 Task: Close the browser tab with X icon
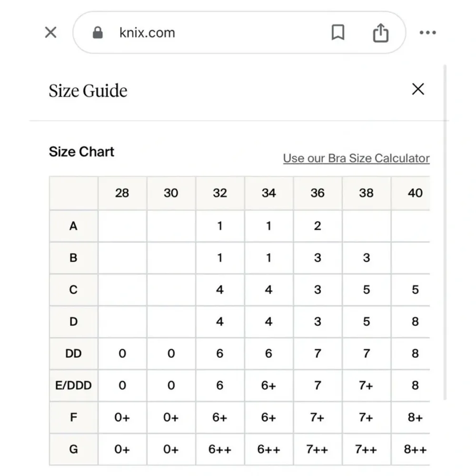[x=50, y=32]
